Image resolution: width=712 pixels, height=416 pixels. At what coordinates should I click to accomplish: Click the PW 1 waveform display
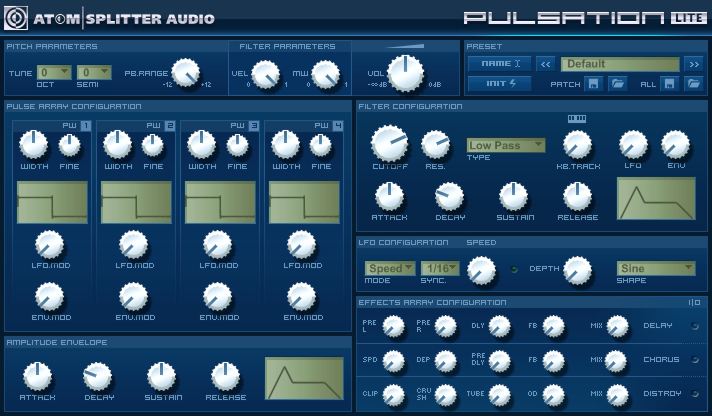click(52, 202)
